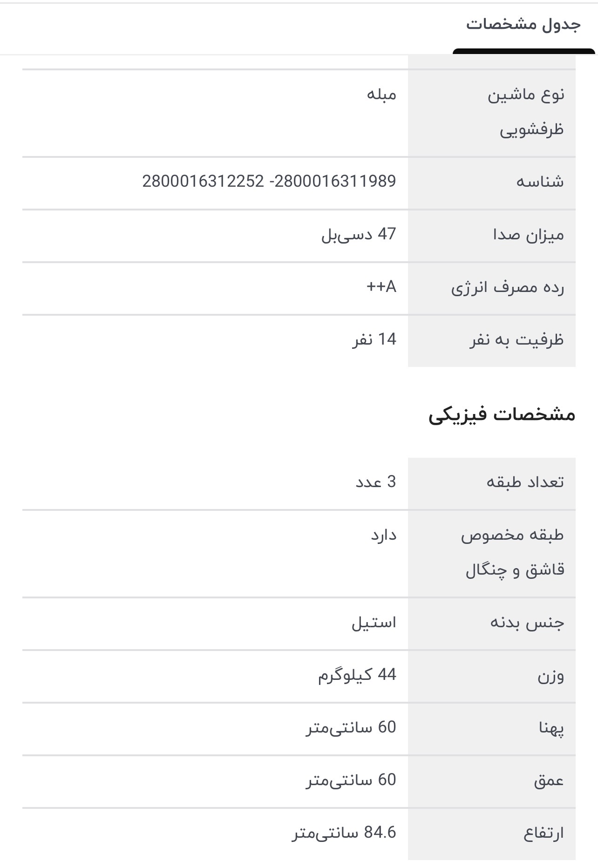
Task: Click the عمق row label
Action: (549, 780)
